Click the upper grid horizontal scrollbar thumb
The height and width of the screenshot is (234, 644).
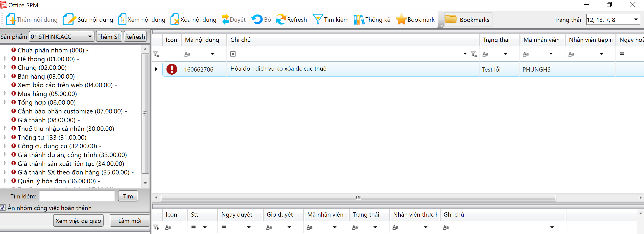[x=358, y=197]
